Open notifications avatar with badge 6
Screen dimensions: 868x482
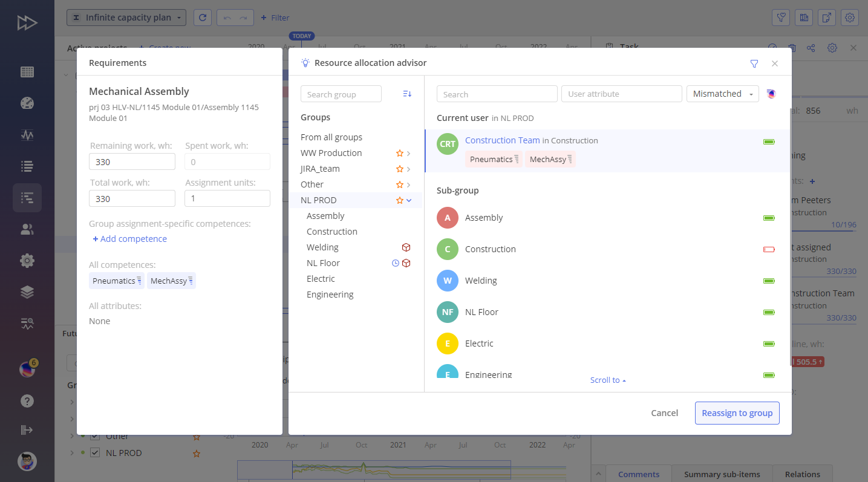click(x=27, y=369)
